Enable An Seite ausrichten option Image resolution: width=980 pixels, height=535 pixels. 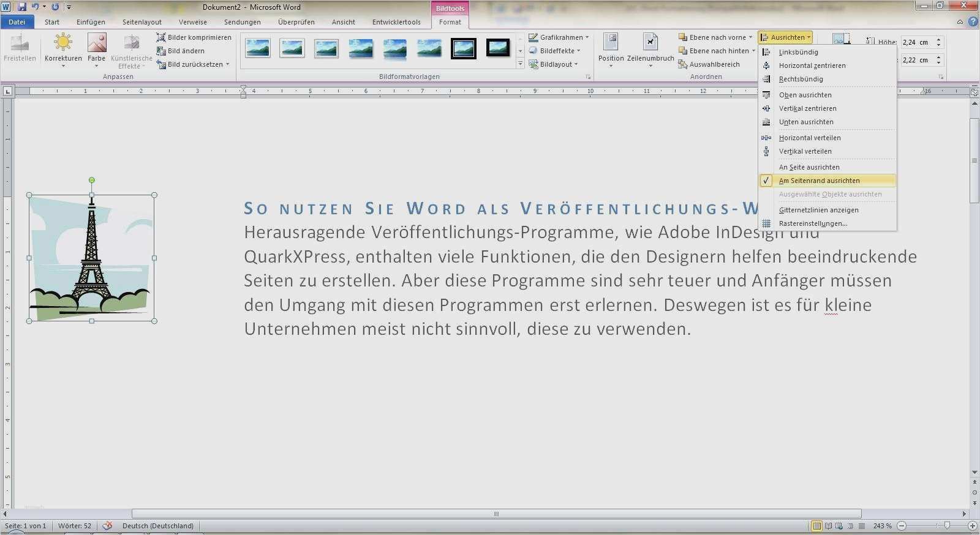click(x=809, y=167)
